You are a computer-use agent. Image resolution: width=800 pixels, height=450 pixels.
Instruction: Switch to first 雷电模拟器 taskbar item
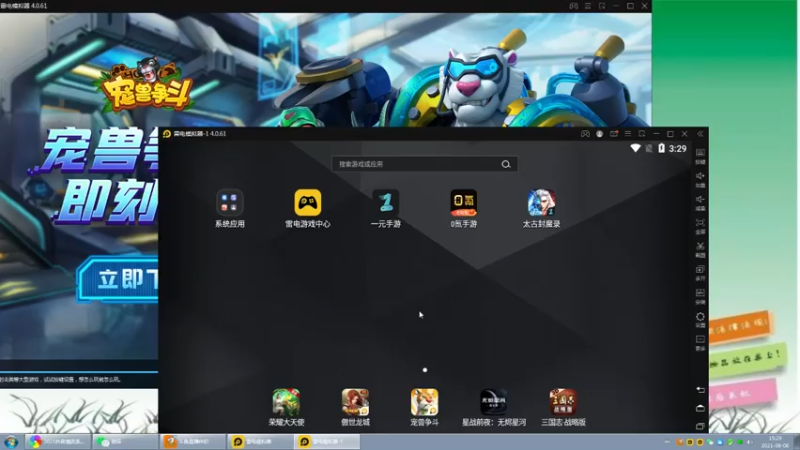[260, 442]
